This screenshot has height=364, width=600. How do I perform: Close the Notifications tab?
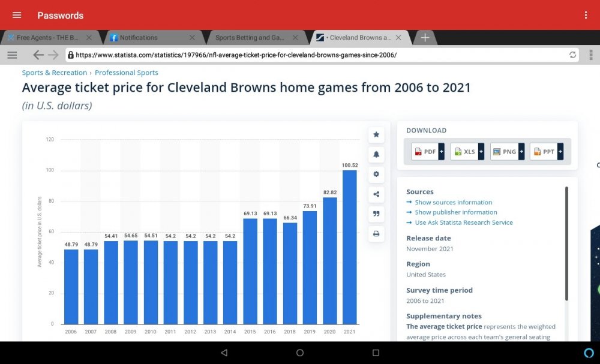click(x=192, y=37)
